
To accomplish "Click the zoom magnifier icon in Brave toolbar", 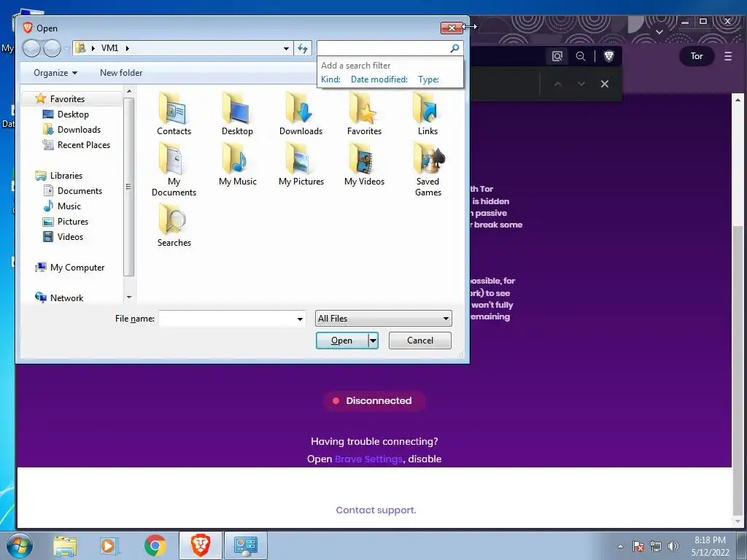I will [x=580, y=56].
